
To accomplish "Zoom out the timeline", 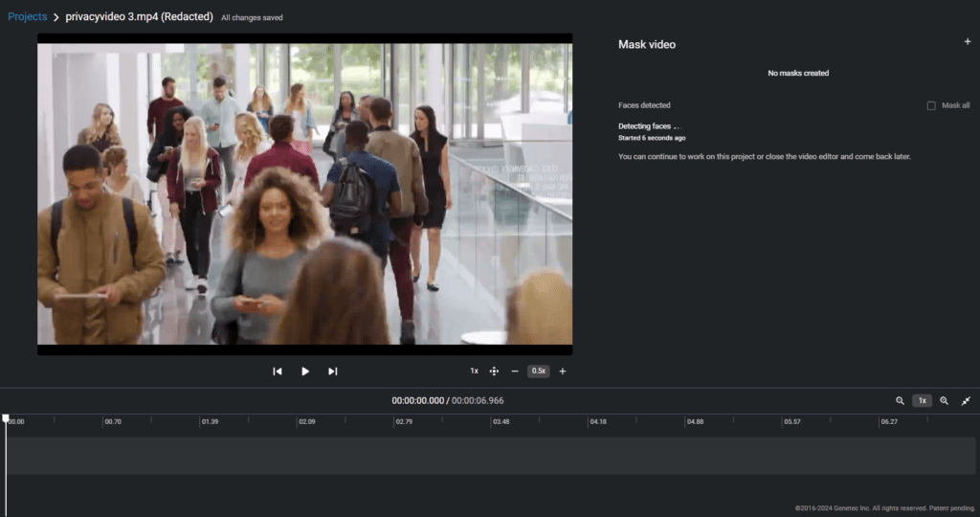I will 900,401.
